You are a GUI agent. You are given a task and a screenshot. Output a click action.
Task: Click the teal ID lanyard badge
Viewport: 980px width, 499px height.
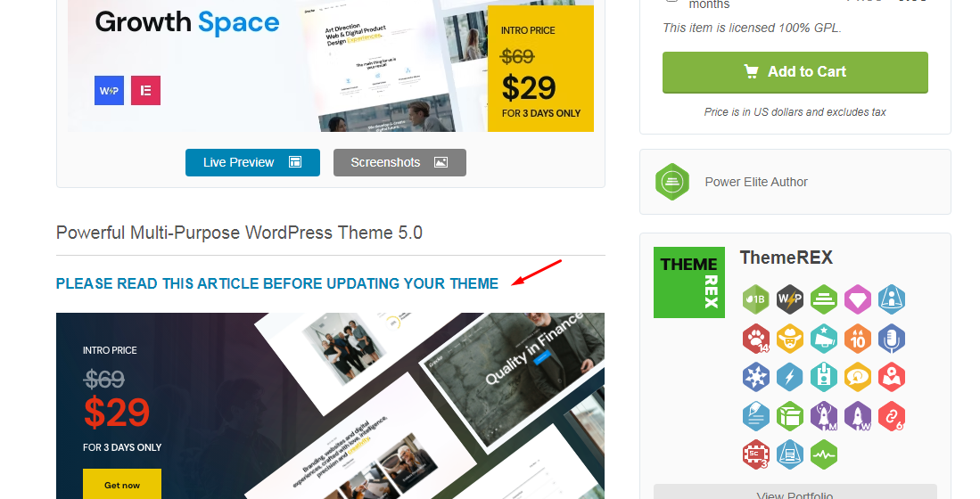coord(824,377)
